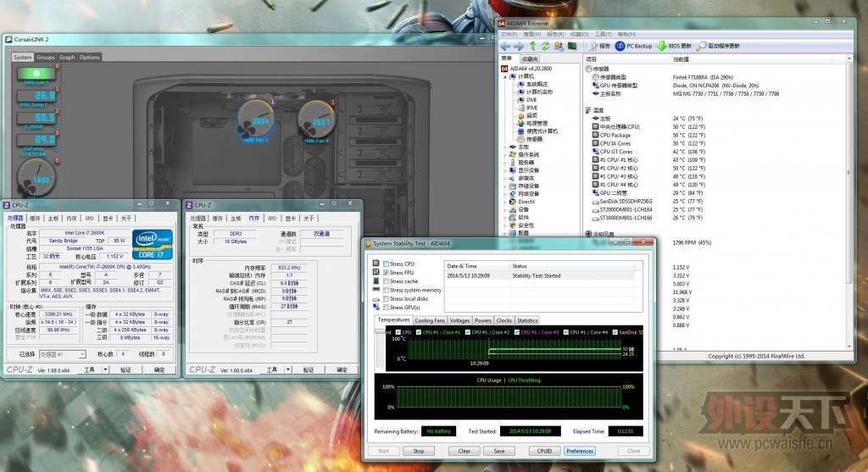
Task: Open the 文件(F) menu in AIDA64
Action: click(509, 34)
